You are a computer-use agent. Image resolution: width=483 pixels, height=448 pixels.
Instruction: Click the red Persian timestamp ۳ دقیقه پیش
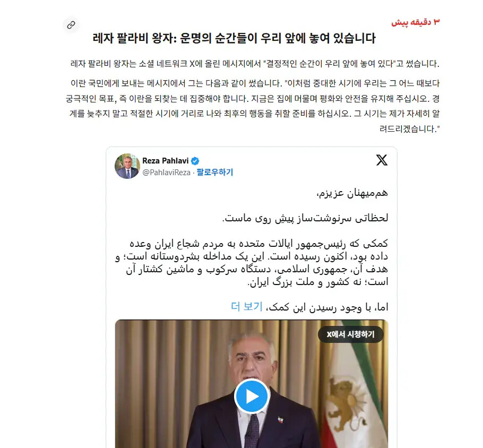[x=416, y=22]
